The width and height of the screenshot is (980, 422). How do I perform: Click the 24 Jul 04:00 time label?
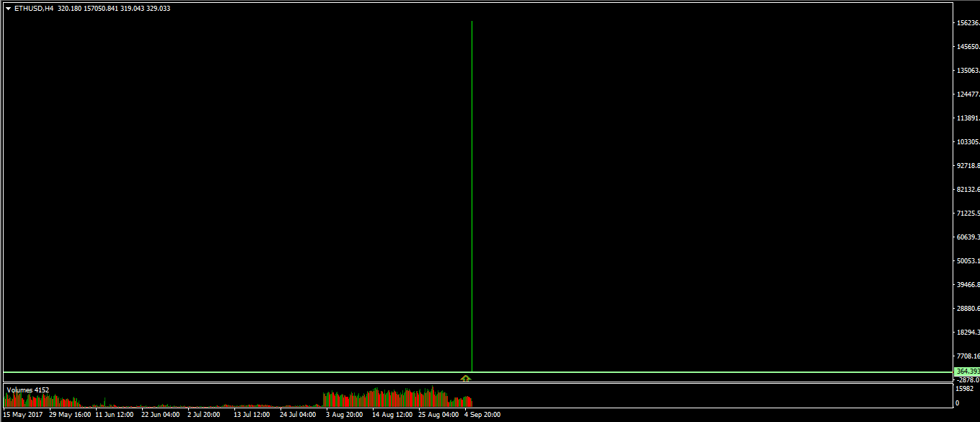coord(298,415)
